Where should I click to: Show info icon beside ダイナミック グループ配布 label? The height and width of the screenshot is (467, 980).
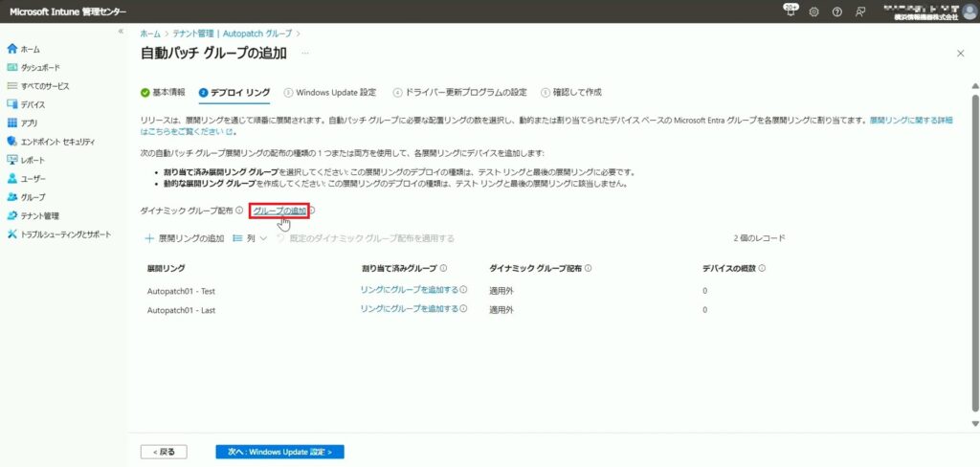tap(239, 211)
